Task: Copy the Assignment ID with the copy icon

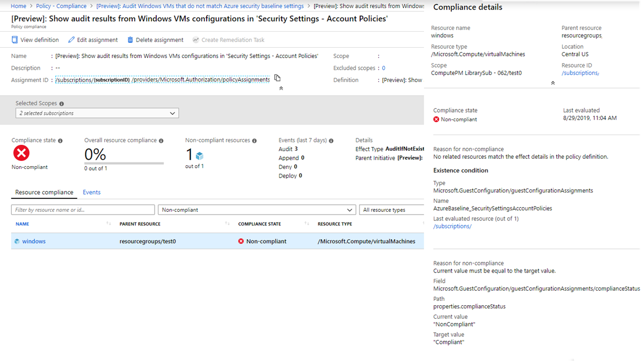Action: [277, 78]
